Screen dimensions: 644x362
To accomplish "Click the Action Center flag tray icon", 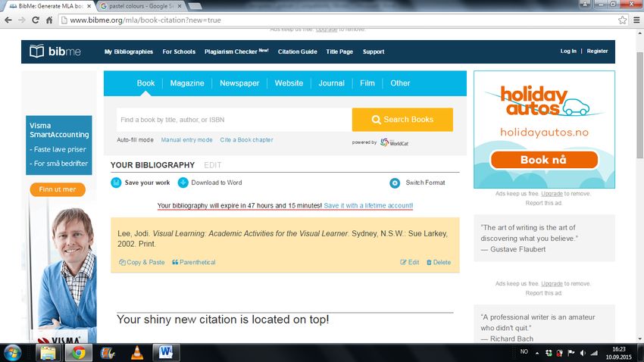I will pyautogui.click(x=571, y=353).
